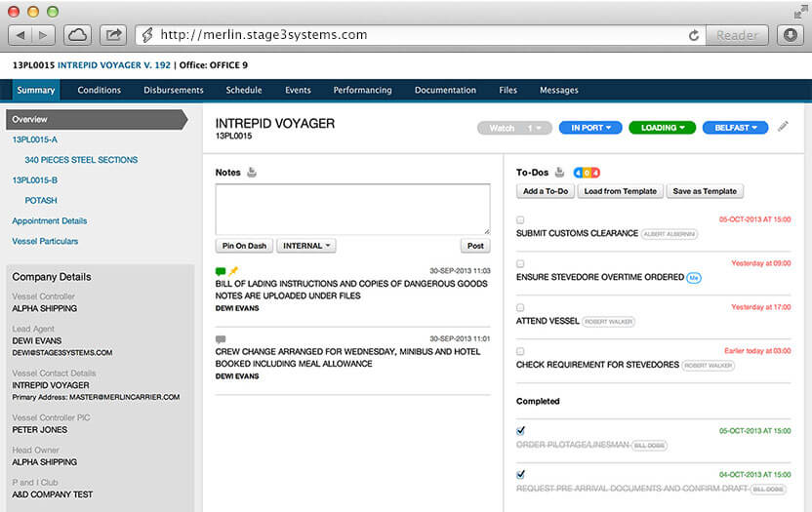
Task: Click inside the Notes text area
Action: tap(352, 208)
